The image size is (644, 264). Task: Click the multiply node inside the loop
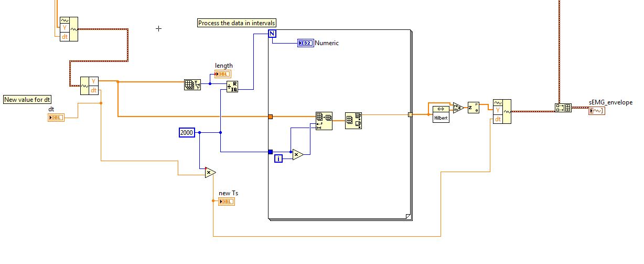coord(298,154)
